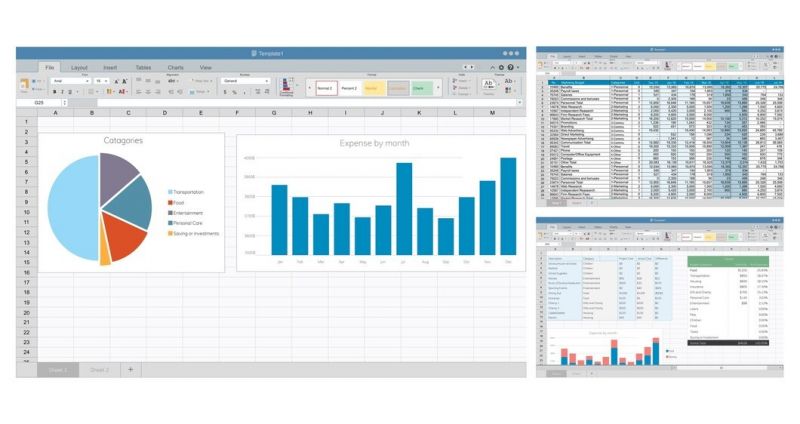Image resolution: width=800 pixels, height=424 pixels.
Task: Switch to the Sheet 2 tab
Action: (98, 369)
